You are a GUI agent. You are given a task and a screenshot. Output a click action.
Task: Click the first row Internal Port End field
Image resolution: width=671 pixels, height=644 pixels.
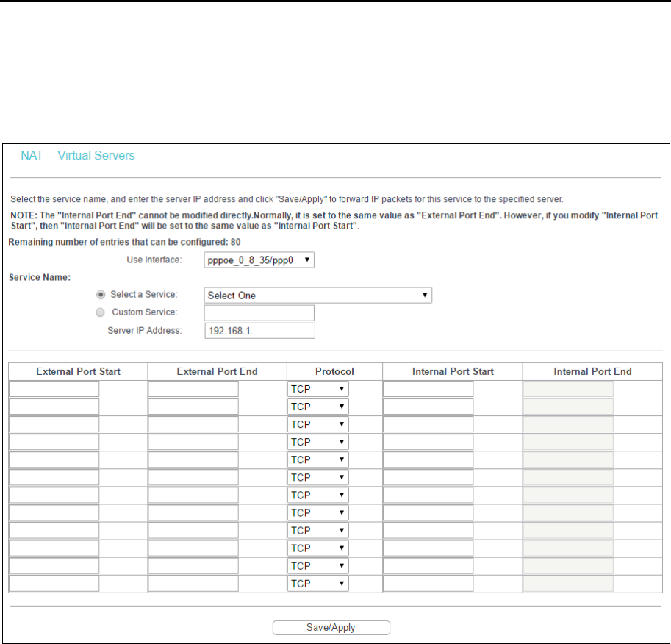(x=568, y=389)
